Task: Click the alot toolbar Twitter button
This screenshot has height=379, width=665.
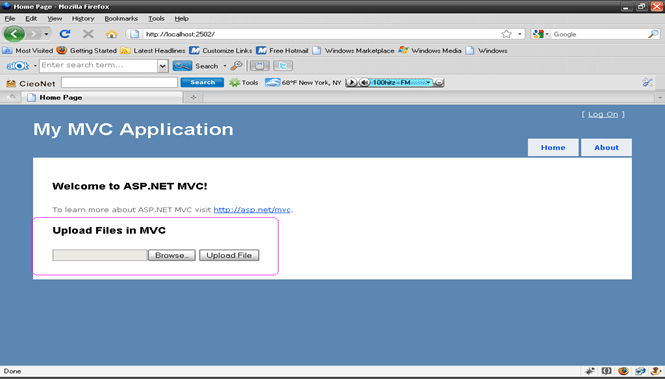Action: [x=283, y=66]
